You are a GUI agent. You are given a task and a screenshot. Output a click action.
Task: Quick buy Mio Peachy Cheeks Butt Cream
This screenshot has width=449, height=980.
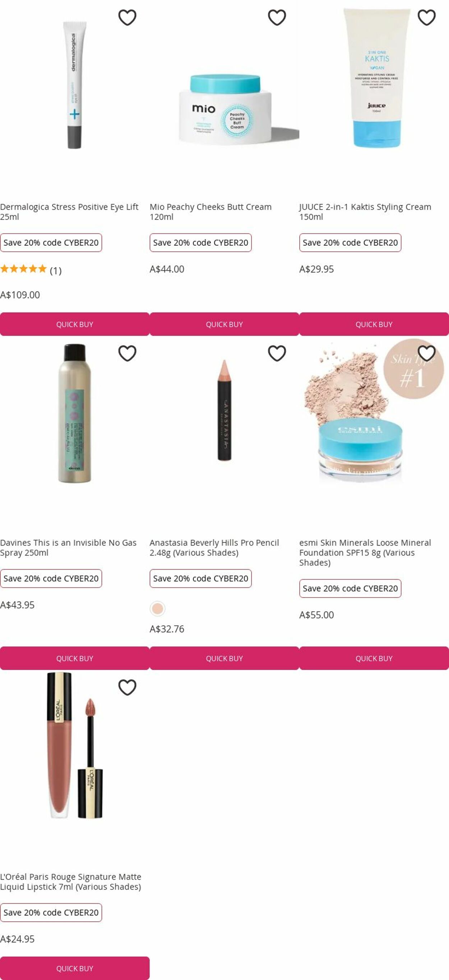coord(224,324)
